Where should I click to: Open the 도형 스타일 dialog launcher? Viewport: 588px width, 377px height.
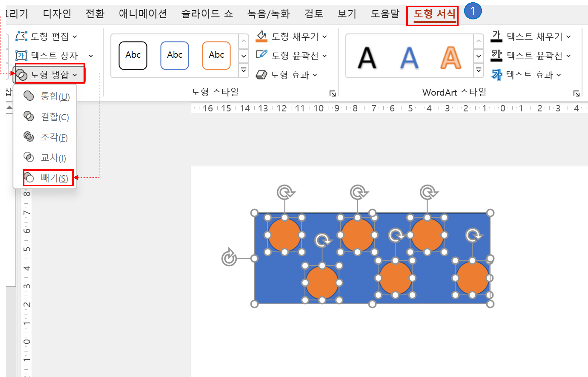pos(332,93)
